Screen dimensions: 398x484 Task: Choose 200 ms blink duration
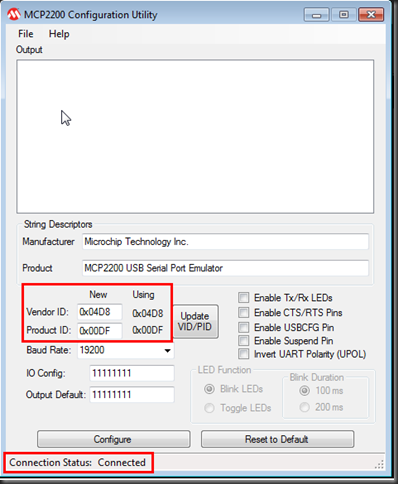point(304,407)
